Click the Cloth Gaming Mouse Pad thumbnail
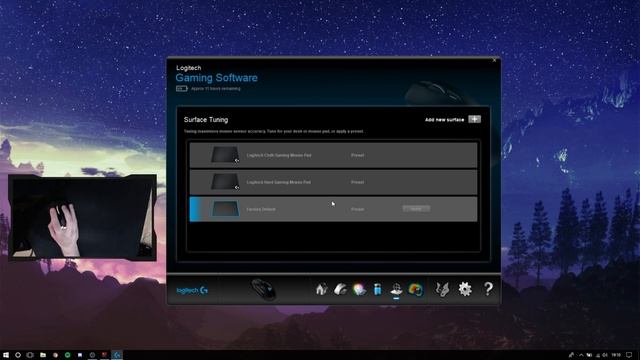Image resolution: width=640 pixels, height=360 pixels. coord(224,155)
